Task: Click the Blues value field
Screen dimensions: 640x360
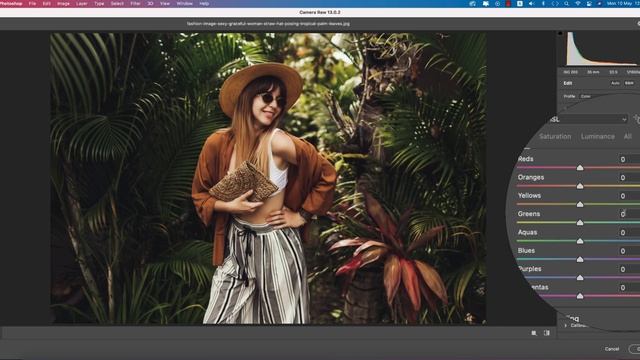Action: click(629, 251)
